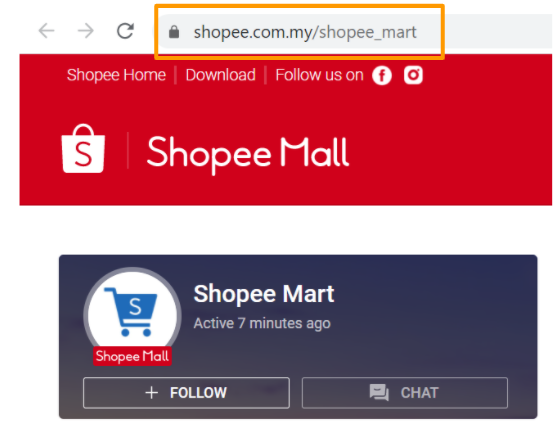Open Shopee's Instagram page icon
The image size is (560, 433).
coord(413,75)
